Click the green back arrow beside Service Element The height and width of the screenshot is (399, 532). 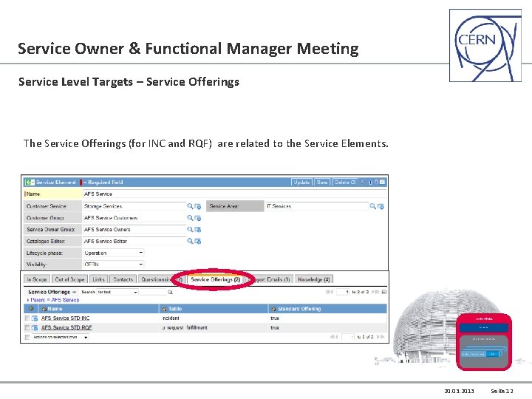coord(28,183)
